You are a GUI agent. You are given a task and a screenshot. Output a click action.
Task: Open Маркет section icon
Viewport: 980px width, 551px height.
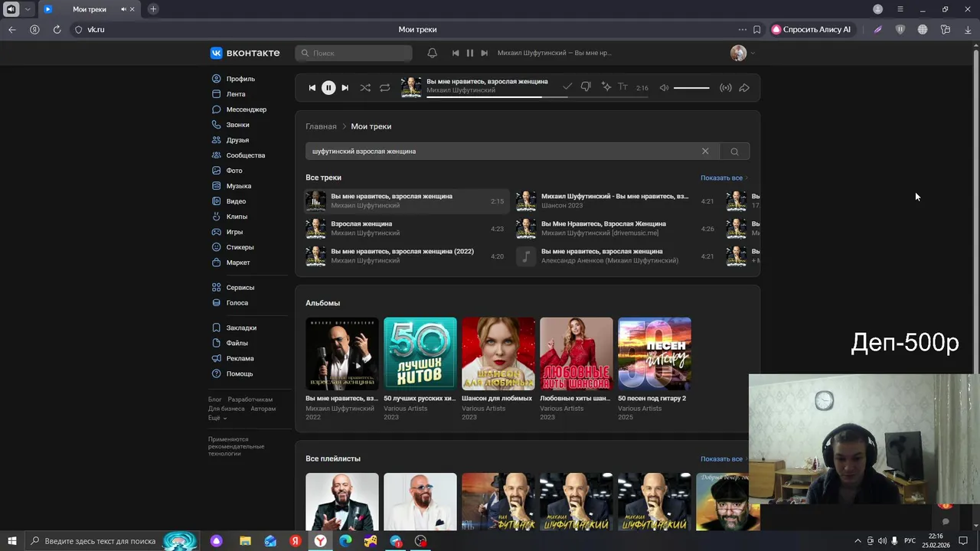217,262
